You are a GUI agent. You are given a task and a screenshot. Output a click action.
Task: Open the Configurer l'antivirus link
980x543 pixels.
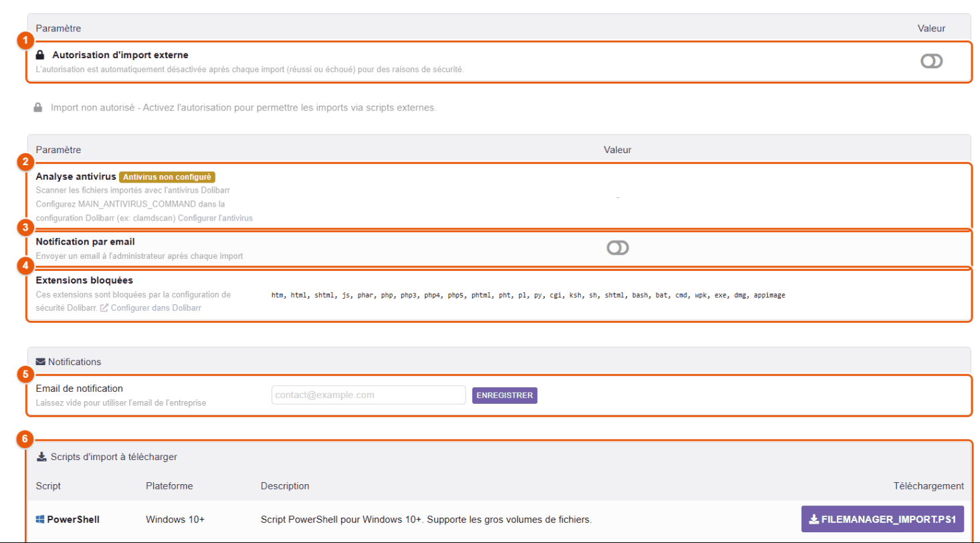click(215, 217)
